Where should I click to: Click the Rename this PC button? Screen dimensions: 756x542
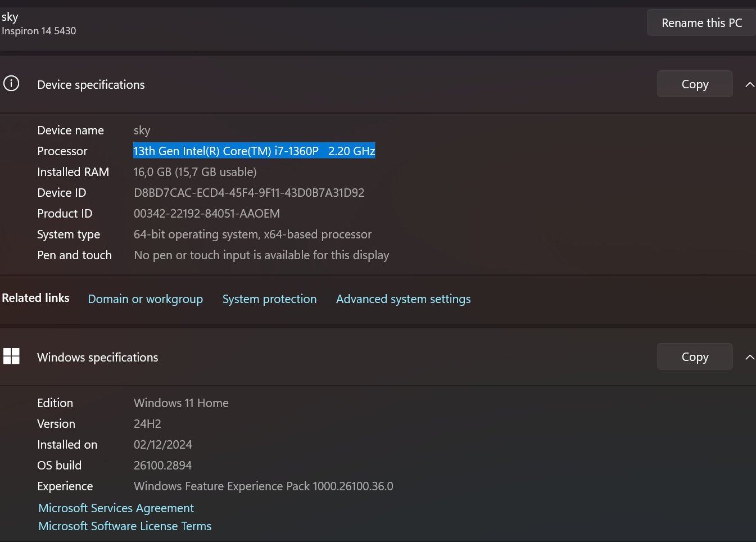pyautogui.click(x=701, y=23)
